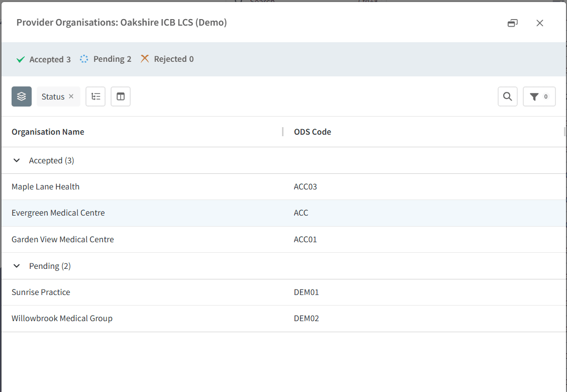This screenshot has height=392, width=567.
Task: Collapse the Pending (2) group
Action: (17, 266)
